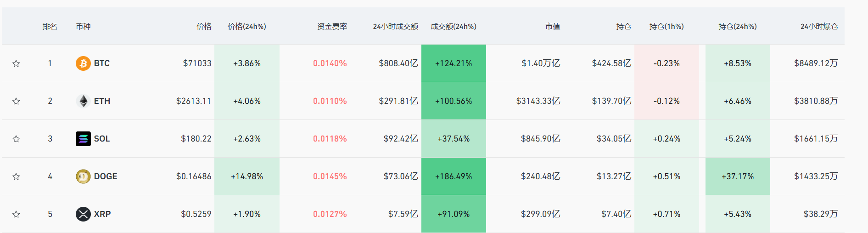
Task: Sort by the 资金费率 column header
Action: 332,27
